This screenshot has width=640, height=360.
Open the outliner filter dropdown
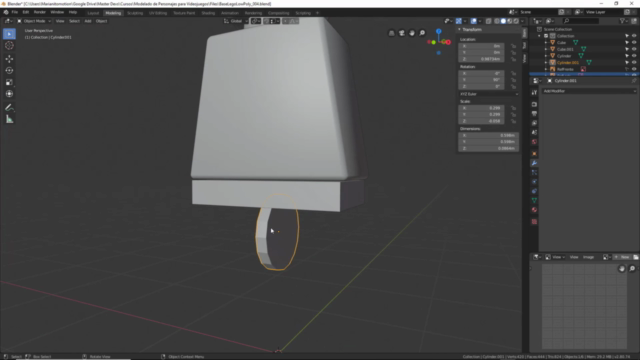(623, 21)
